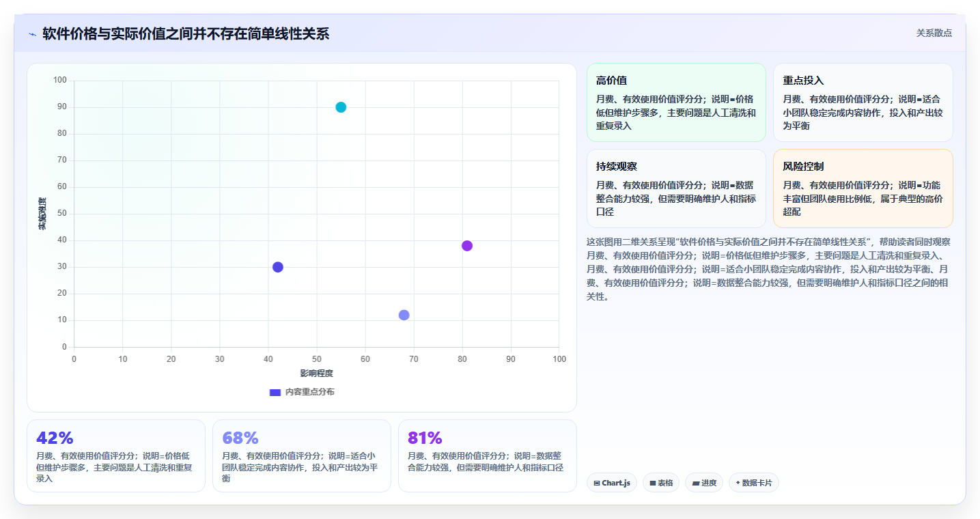The width and height of the screenshot is (980, 519).
Task: Click the chart title 软件价格与实际价值
Action: [x=186, y=33]
